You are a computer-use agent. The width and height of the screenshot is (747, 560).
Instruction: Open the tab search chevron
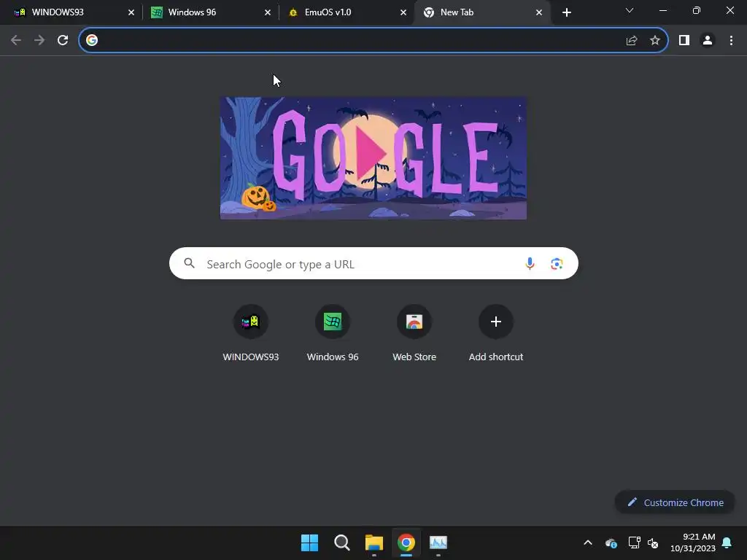[630, 10]
